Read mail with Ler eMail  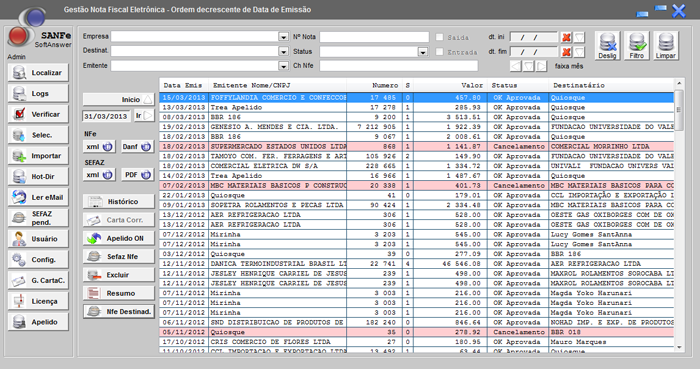coord(38,197)
